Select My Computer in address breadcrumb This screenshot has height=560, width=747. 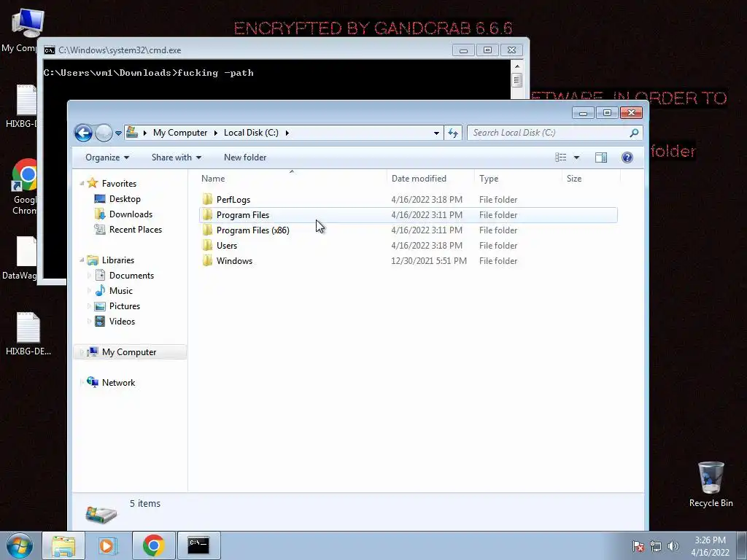pos(180,133)
